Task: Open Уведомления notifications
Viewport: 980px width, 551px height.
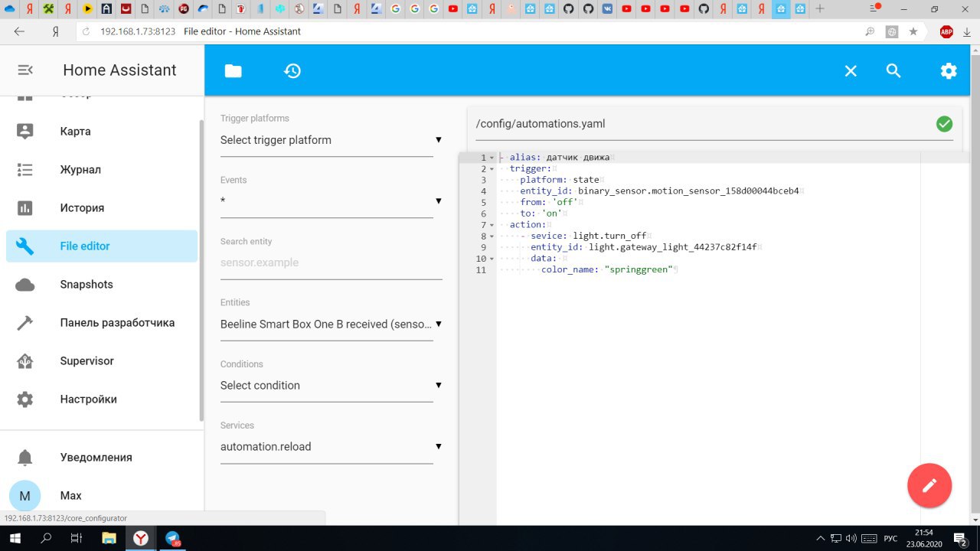Action: coord(102,457)
